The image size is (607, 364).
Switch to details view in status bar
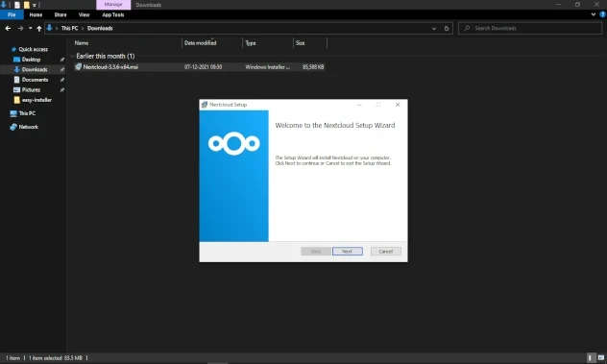click(591, 358)
